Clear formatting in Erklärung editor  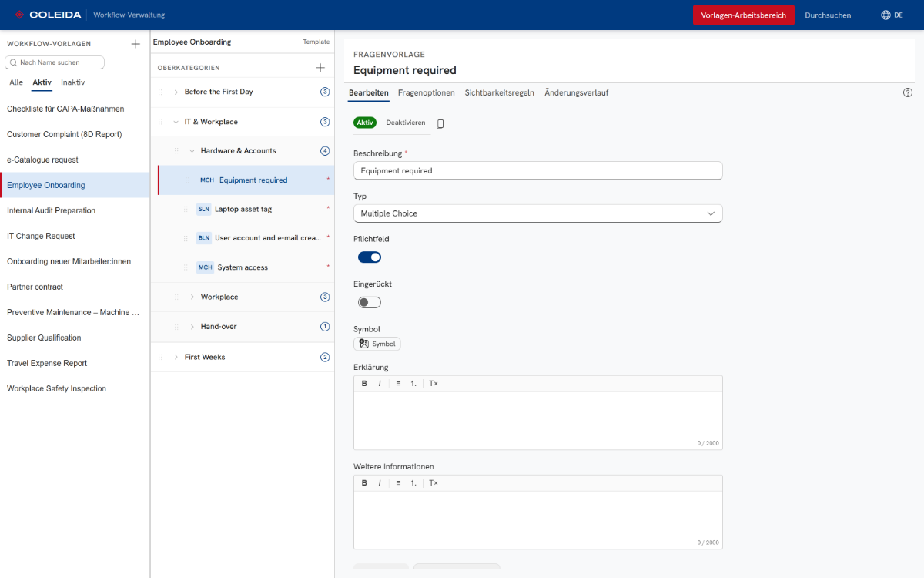(434, 384)
